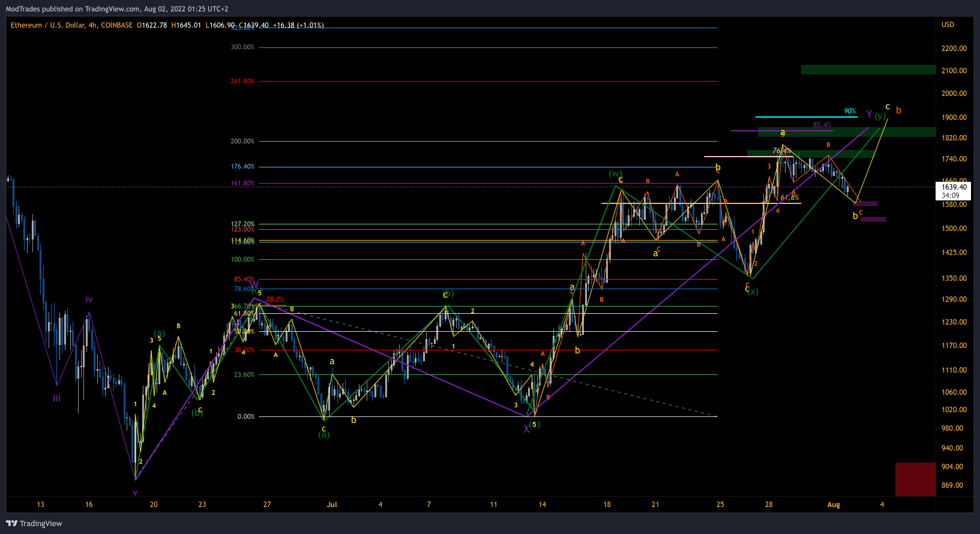
Task: Click the purple 85,4% retracement label
Action: coord(822,125)
